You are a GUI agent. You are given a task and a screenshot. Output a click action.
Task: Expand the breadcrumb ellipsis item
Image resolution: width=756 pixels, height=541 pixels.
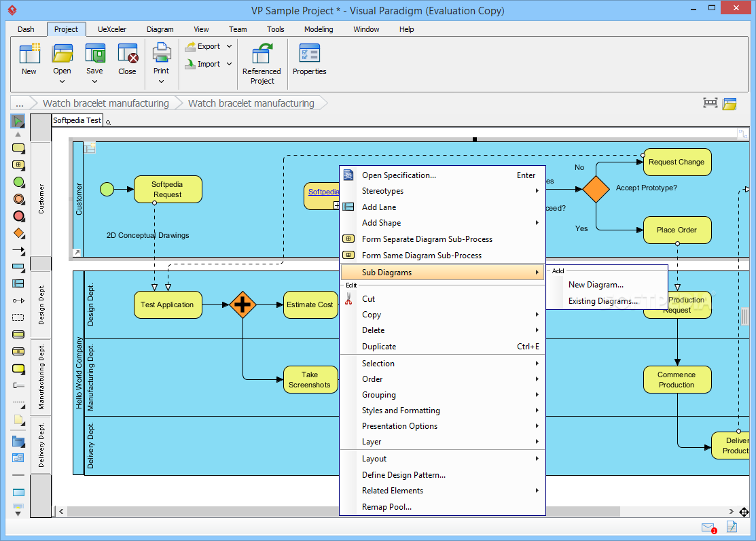tap(20, 103)
